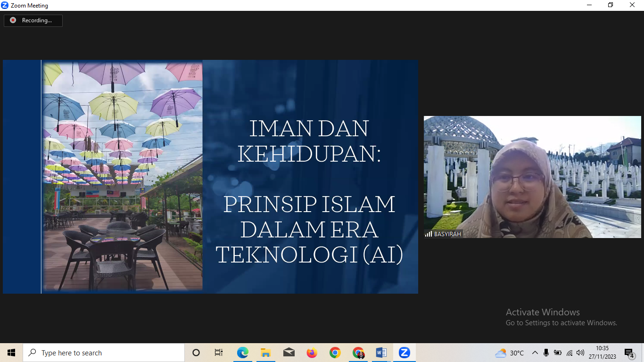Open the notification center icon
The height and width of the screenshot is (362, 644).
coord(629,353)
